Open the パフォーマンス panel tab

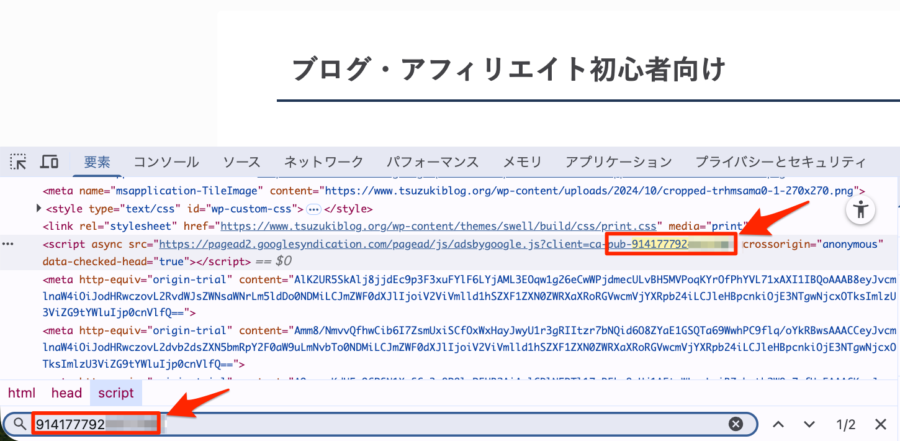click(x=432, y=162)
